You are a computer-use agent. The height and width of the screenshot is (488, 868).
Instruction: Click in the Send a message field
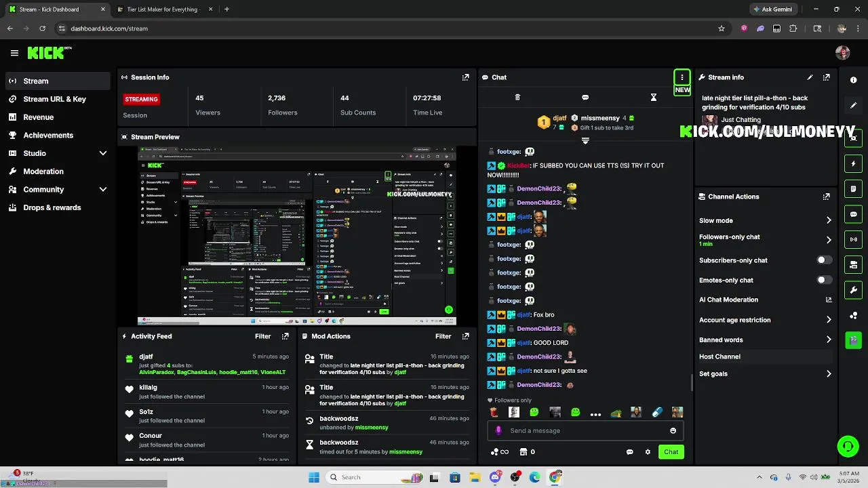(585, 430)
